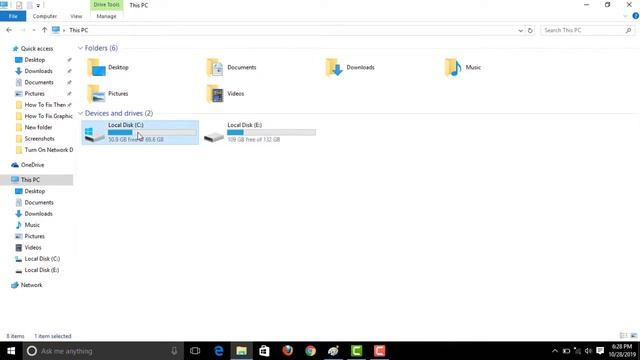This screenshot has height=360, width=640.
Task: Click the search magnifier icon
Action: tap(628, 30)
